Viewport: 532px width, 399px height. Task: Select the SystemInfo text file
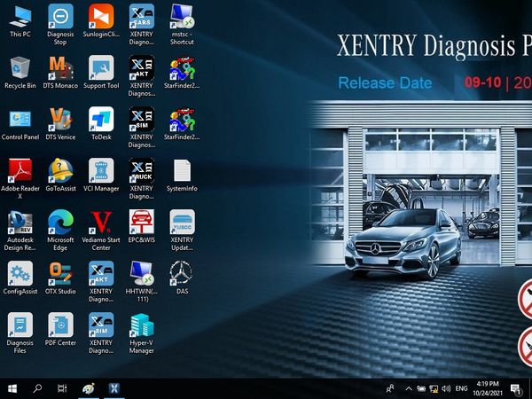coord(182,170)
